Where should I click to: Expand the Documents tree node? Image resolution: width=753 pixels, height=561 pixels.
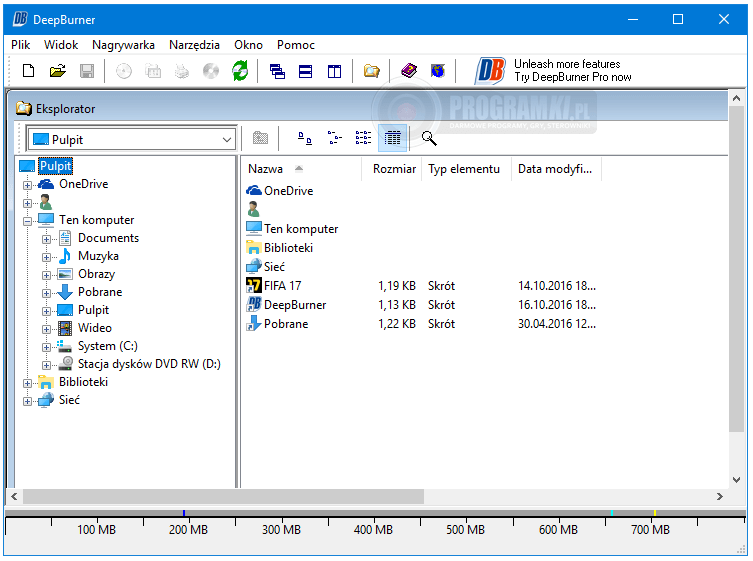coord(46,239)
